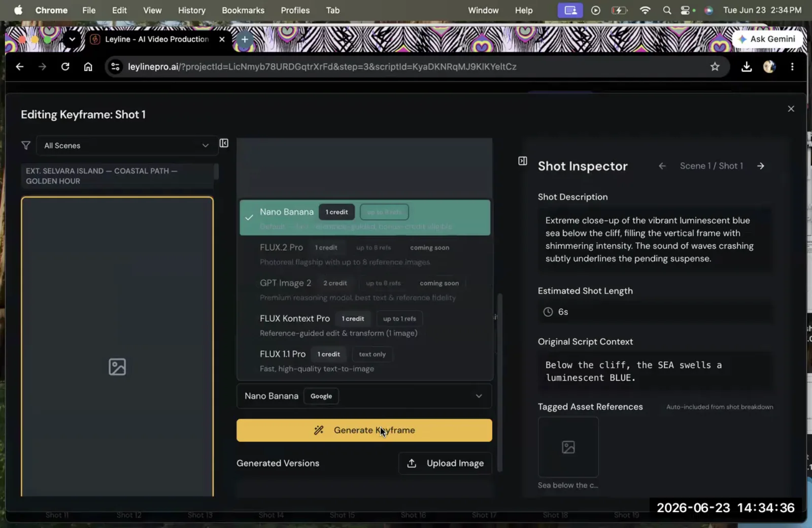Open a new tab with plus button

tap(245, 39)
